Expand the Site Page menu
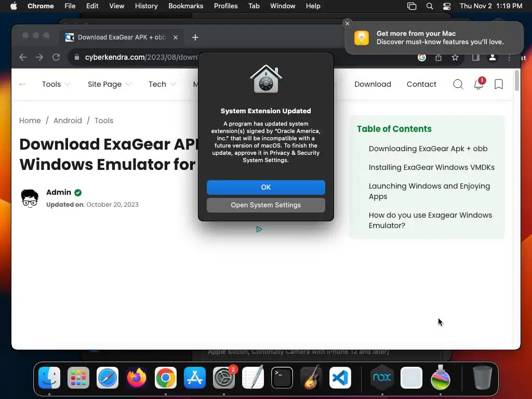The image size is (532, 399). [x=109, y=84]
